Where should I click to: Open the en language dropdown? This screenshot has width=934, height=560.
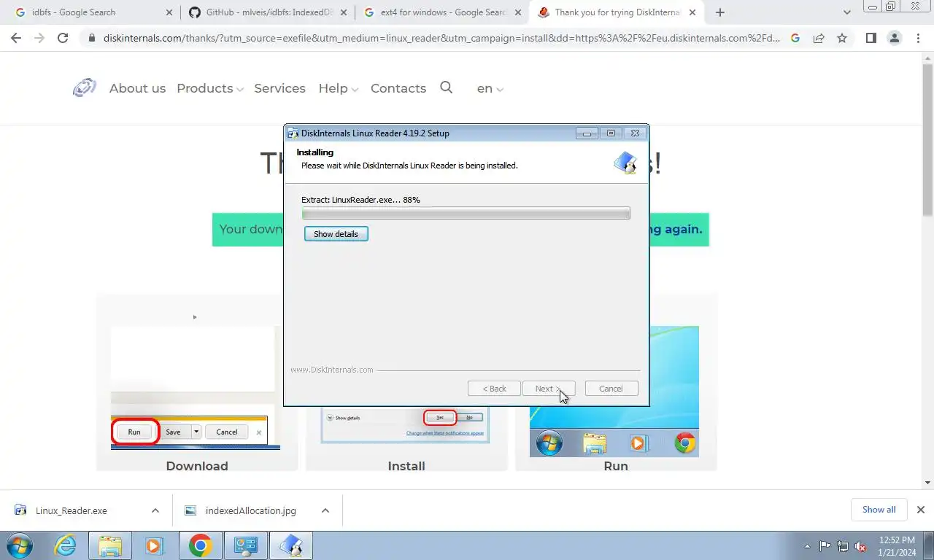coord(490,88)
